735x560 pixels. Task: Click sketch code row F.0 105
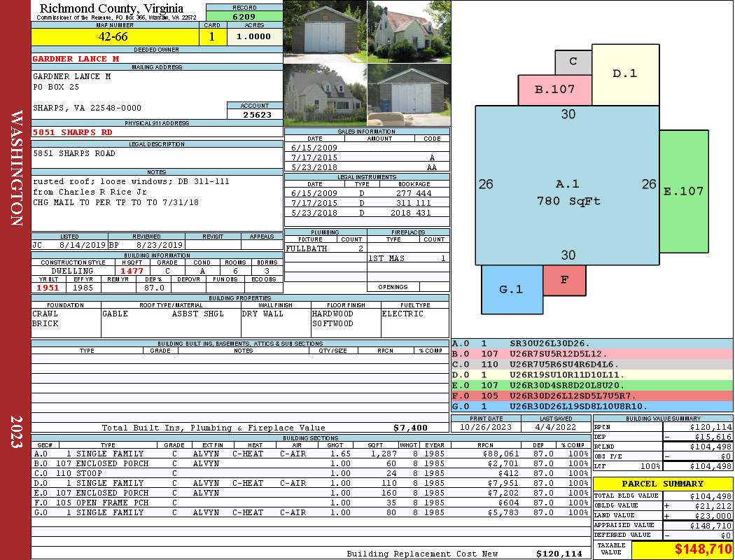point(592,395)
